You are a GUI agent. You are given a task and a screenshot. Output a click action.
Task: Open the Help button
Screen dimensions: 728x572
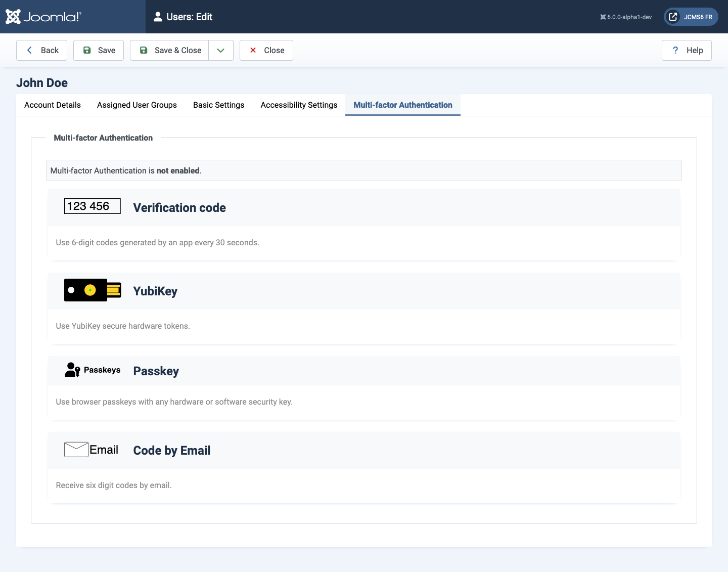pos(687,50)
